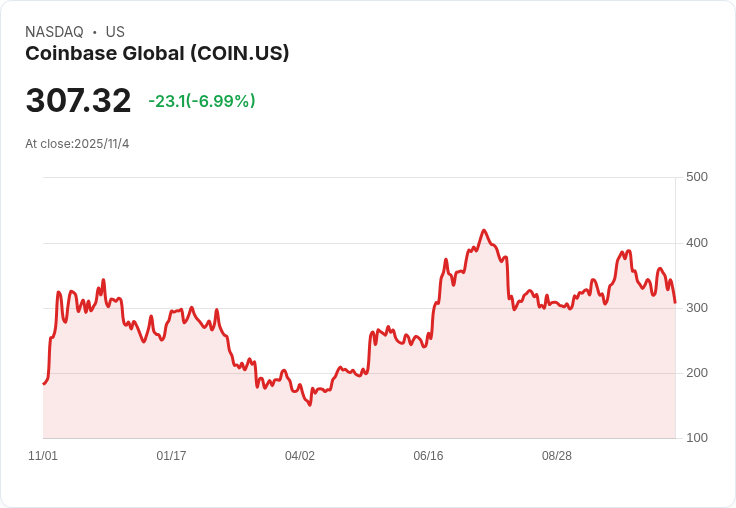Click the 300 price axis label
The image size is (736, 508).
[x=697, y=308]
